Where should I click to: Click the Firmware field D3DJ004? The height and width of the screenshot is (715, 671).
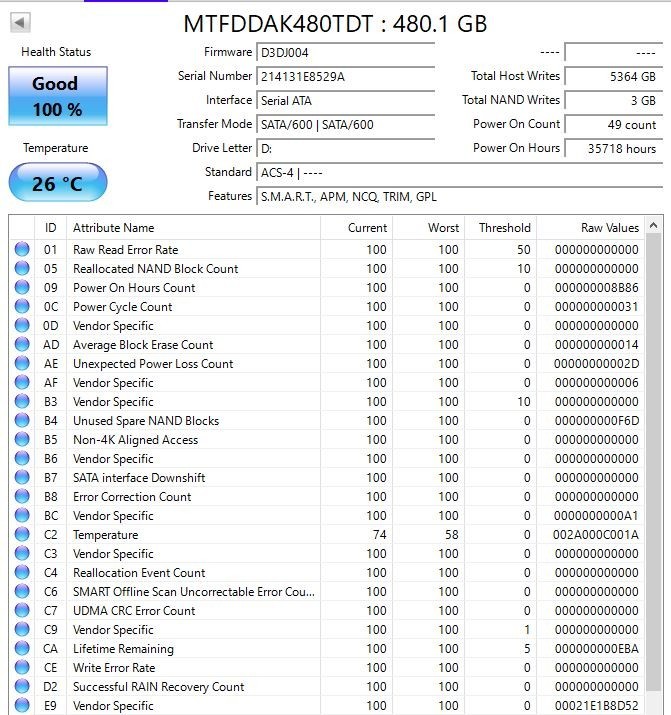coord(346,52)
